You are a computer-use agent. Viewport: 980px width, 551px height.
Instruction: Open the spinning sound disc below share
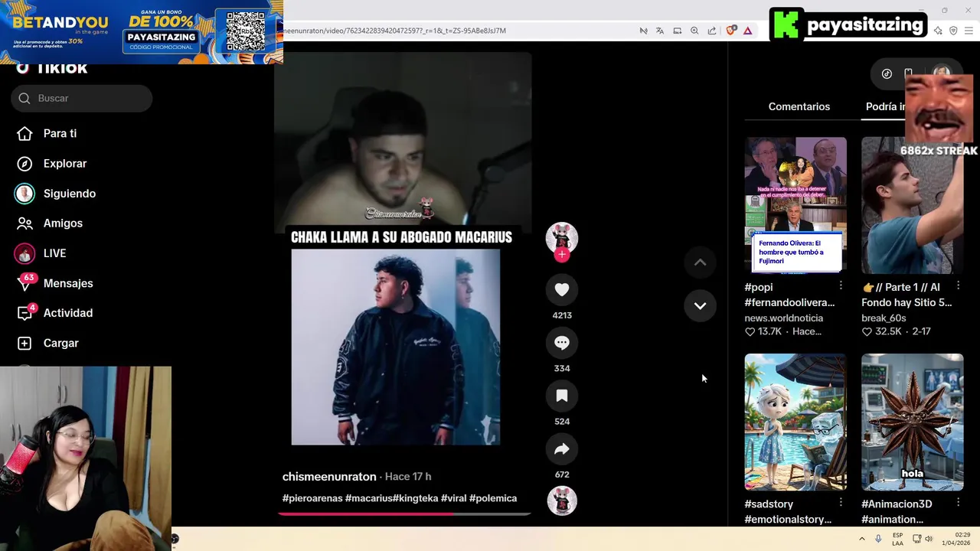(x=562, y=500)
